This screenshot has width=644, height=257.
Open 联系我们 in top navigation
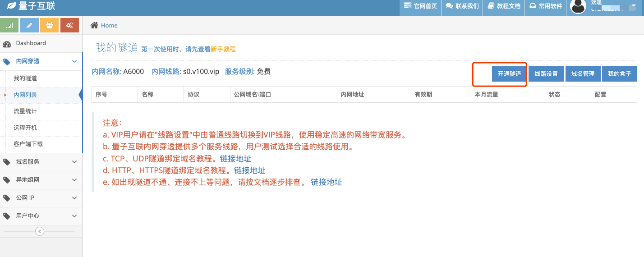coord(462,6)
